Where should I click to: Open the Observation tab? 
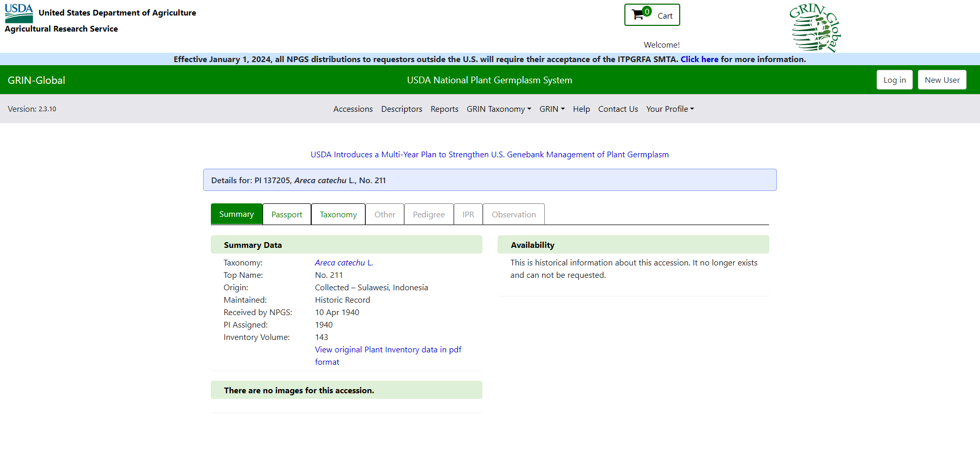tap(513, 215)
